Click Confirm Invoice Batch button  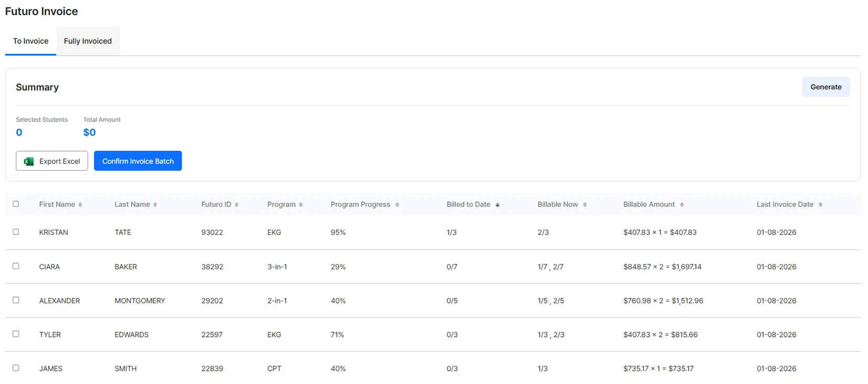coord(138,161)
